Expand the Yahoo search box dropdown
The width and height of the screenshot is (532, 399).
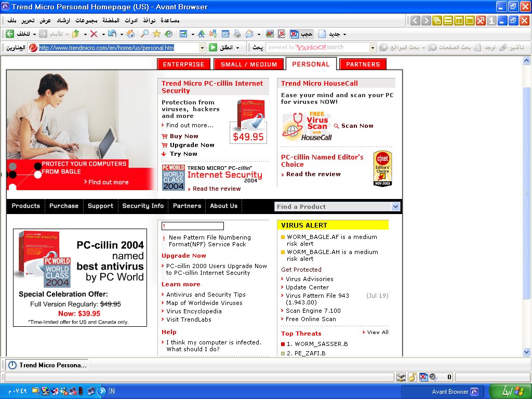tap(373, 47)
